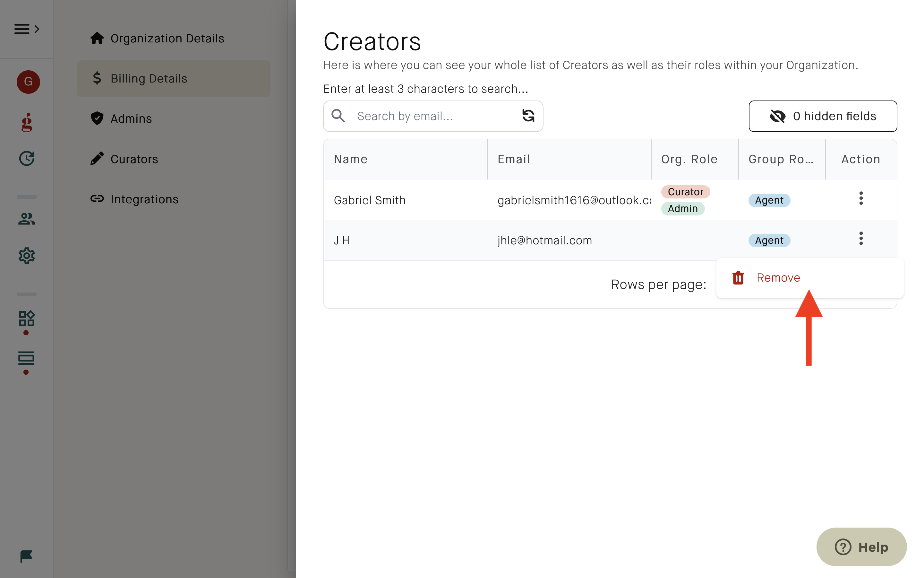Open the red g logo icon
This screenshot has height=578, width=924.
(27, 122)
